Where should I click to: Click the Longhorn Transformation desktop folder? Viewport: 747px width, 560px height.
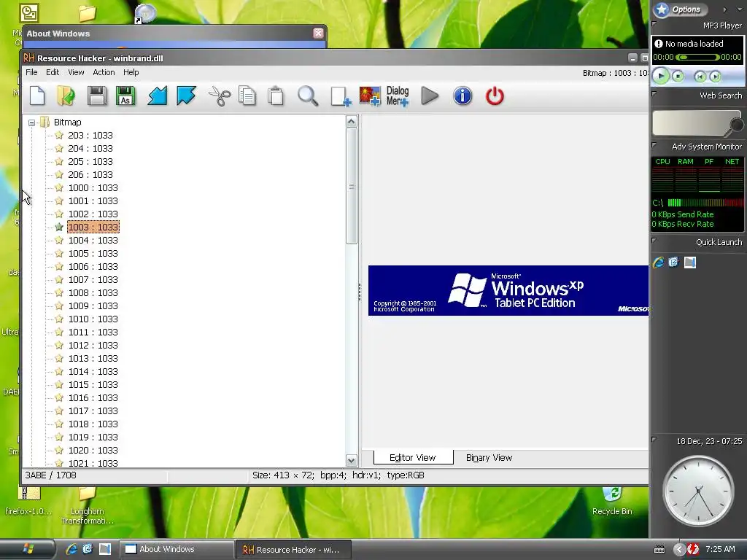click(88, 506)
